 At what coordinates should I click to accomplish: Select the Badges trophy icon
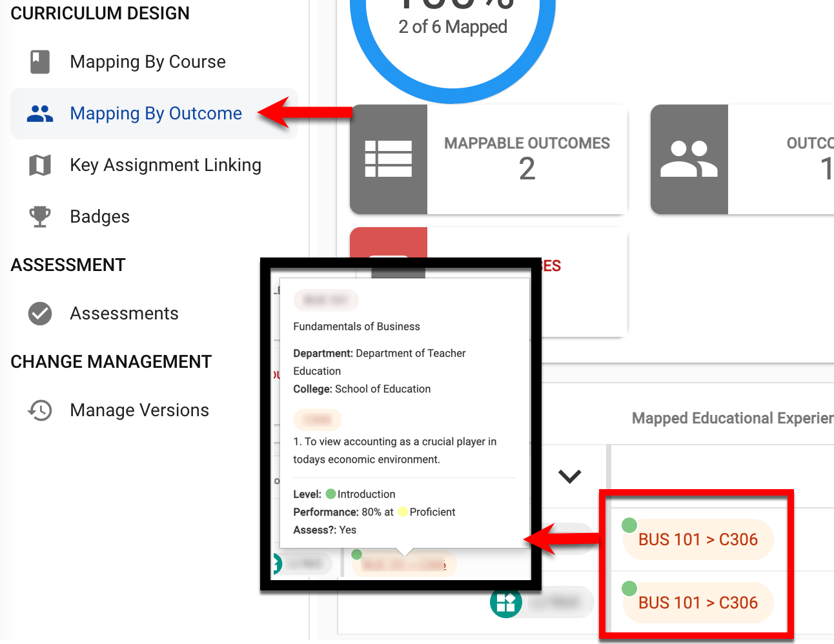click(40, 217)
